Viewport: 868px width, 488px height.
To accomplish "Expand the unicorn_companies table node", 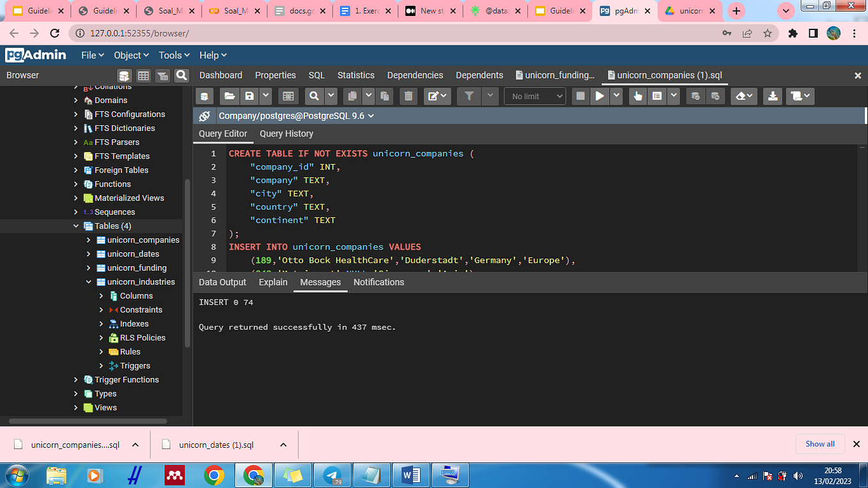I will click(x=89, y=240).
